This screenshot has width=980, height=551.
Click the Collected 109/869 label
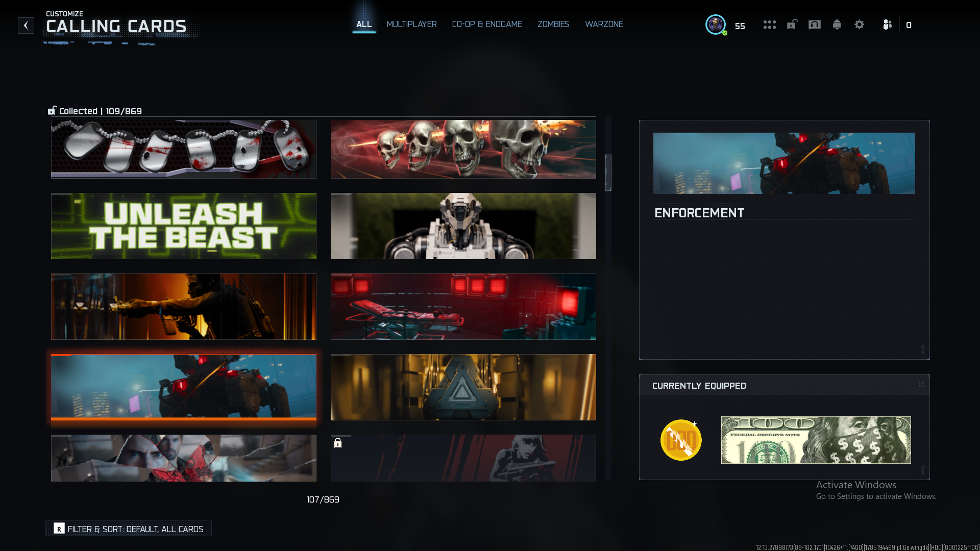(101, 111)
